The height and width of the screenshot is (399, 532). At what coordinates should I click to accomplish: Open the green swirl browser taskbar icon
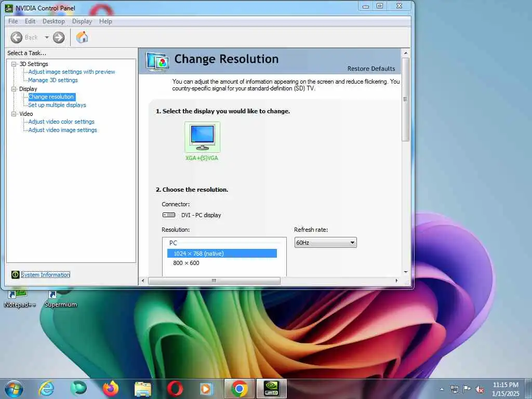78,389
